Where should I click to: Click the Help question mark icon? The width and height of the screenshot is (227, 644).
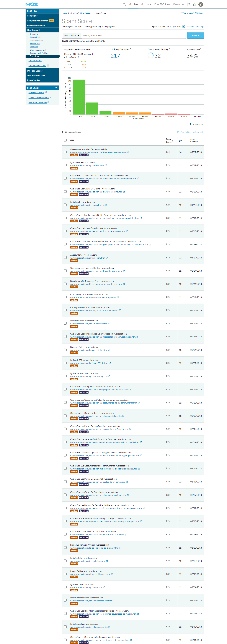coord(196,13)
